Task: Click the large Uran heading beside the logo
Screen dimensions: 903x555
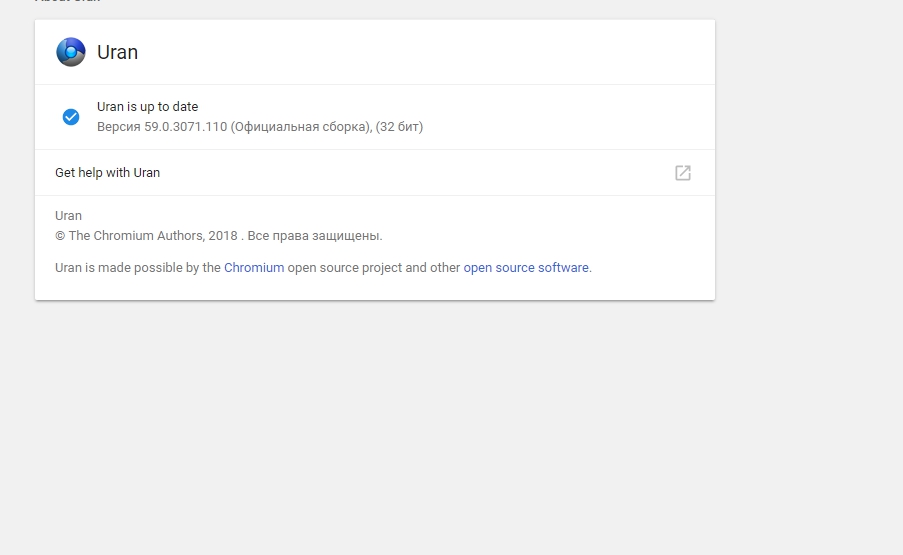Action: (x=118, y=53)
